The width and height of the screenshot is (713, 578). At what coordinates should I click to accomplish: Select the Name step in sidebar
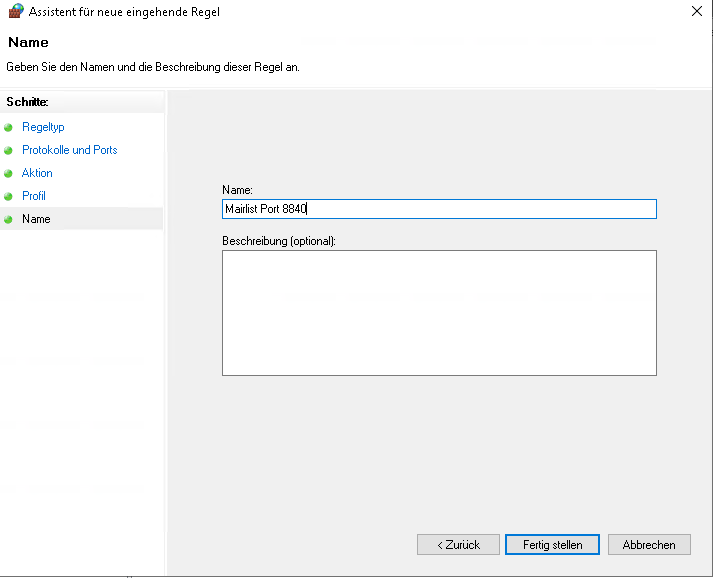(x=36, y=219)
